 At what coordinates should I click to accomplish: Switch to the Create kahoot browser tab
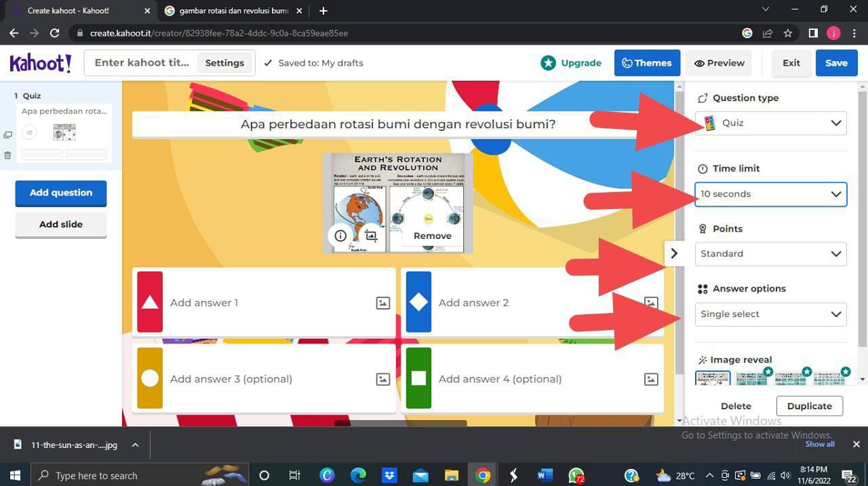click(80, 11)
